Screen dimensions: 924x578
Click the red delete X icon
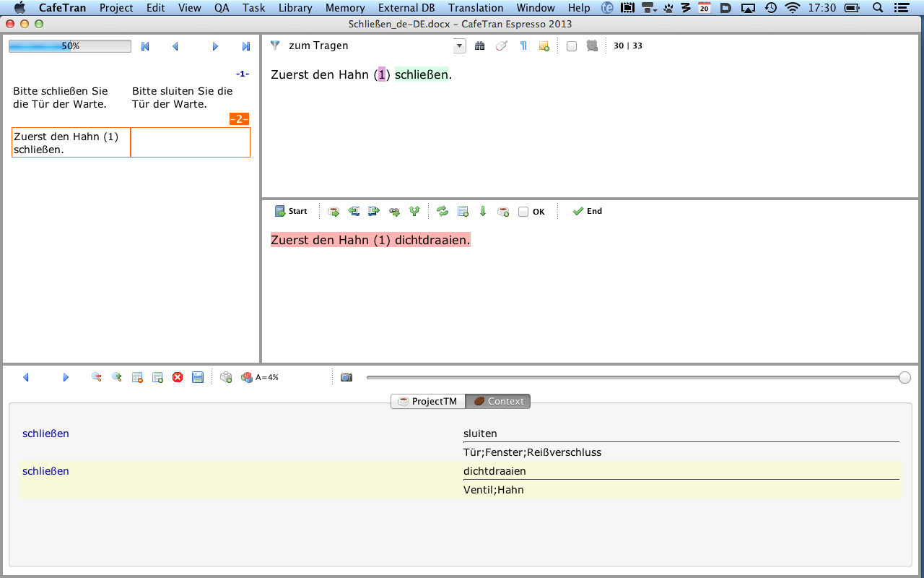click(178, 377)
